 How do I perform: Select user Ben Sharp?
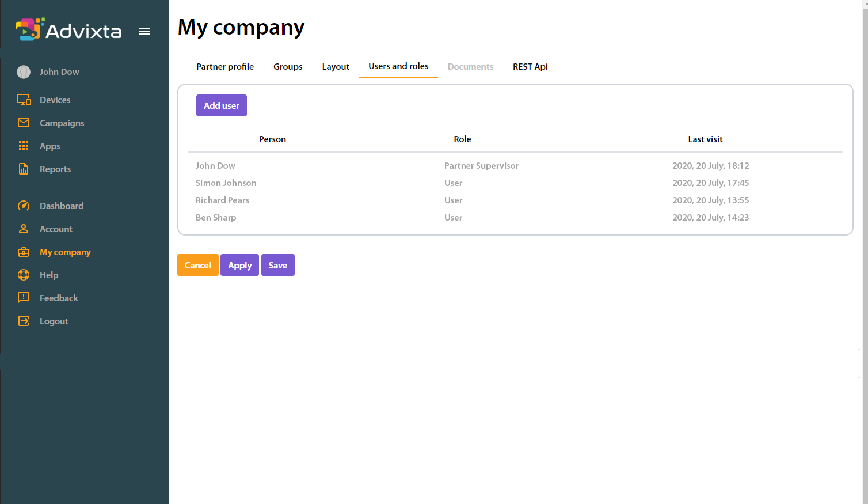click(216, 218)
